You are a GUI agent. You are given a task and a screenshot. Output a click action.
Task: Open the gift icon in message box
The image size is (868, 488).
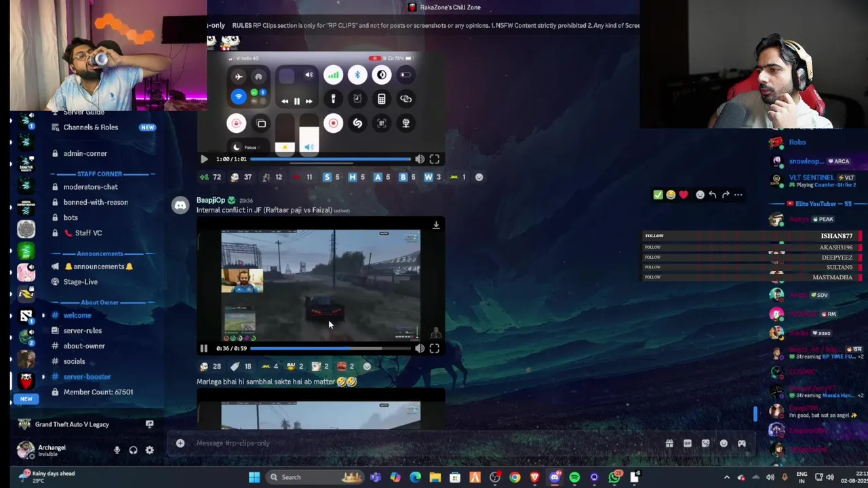pyautogui.click(x=669, y=443)
